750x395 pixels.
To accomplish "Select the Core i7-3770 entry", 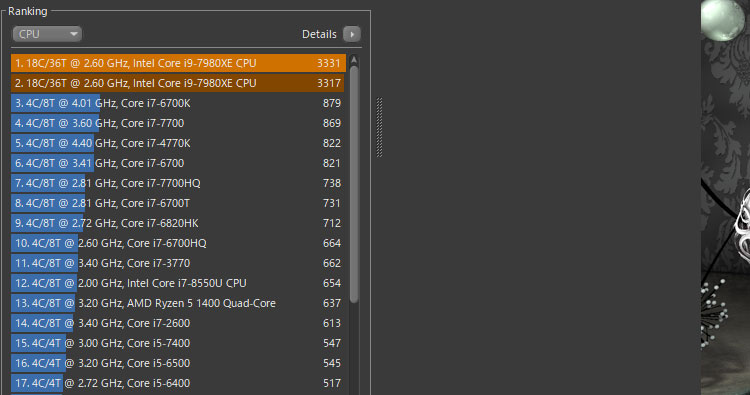I will coord(178,263).
